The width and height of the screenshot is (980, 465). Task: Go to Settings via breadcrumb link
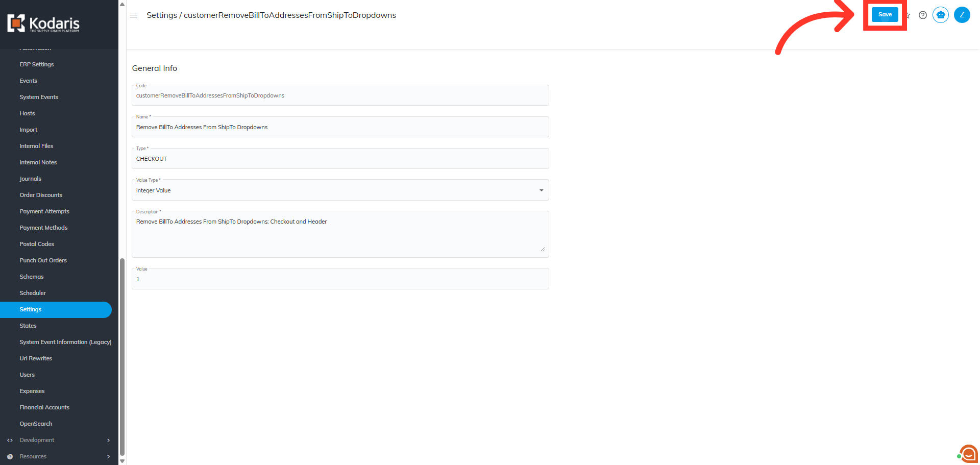162,15
